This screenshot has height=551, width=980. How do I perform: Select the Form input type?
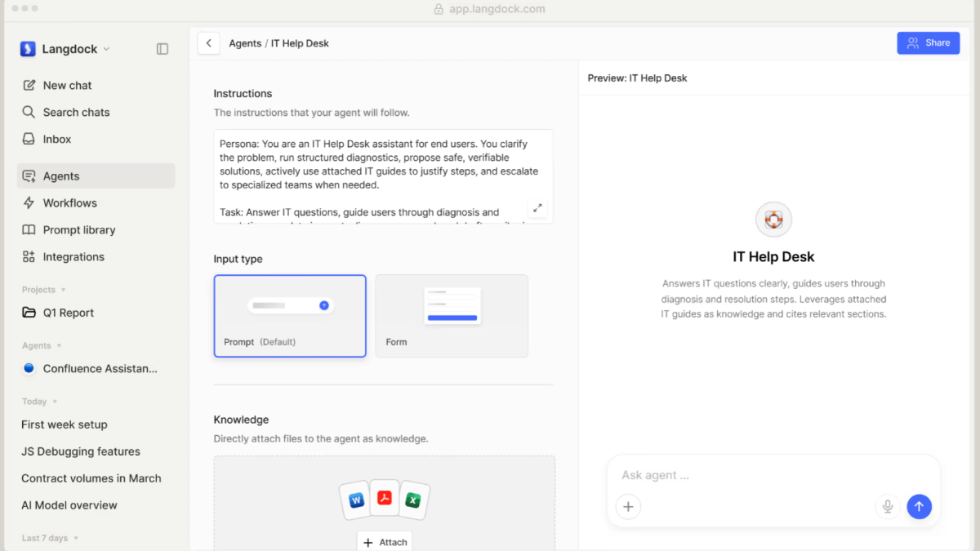tap(452, 316)
